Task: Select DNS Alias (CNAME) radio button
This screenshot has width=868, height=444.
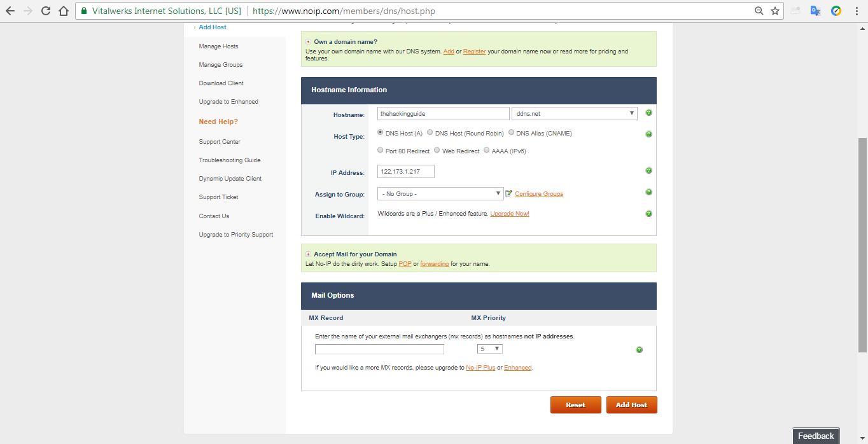Action: coord(511,133)
